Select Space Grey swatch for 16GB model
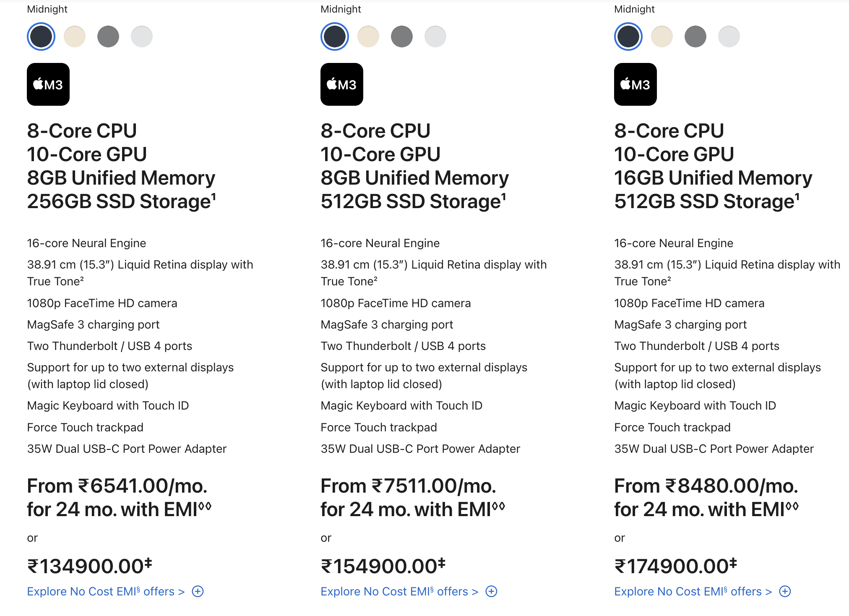This screenshot has width=849, height=616. point(695,37)
